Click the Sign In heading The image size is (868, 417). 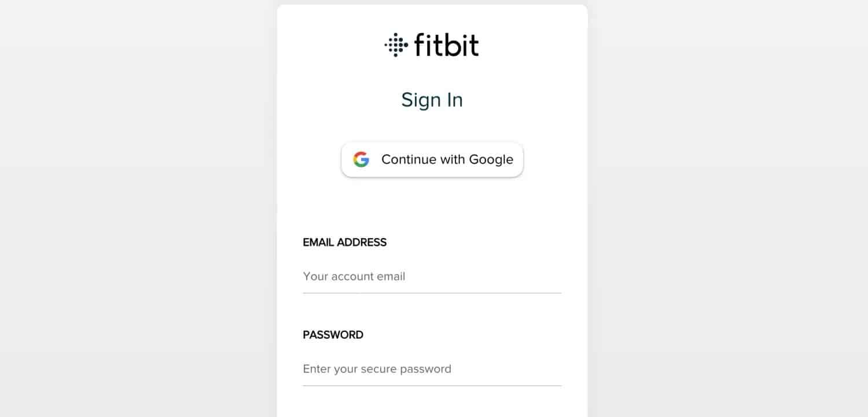(432, 100)
